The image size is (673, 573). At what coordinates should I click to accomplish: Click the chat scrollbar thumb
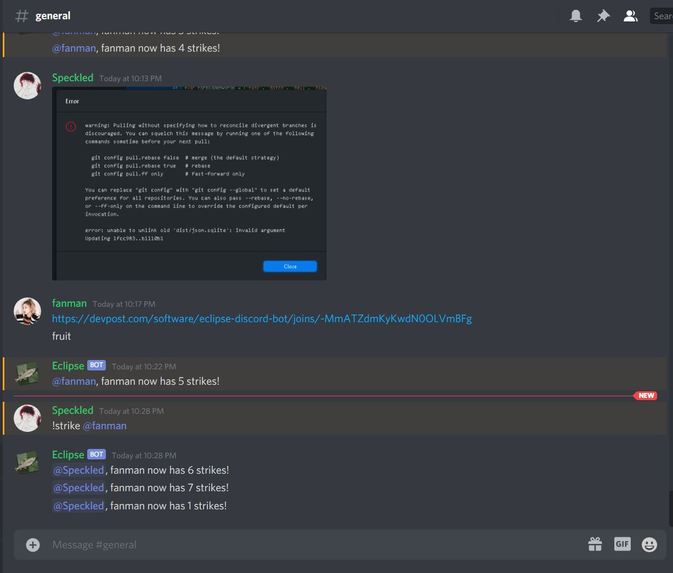click(x=670, y=509)
